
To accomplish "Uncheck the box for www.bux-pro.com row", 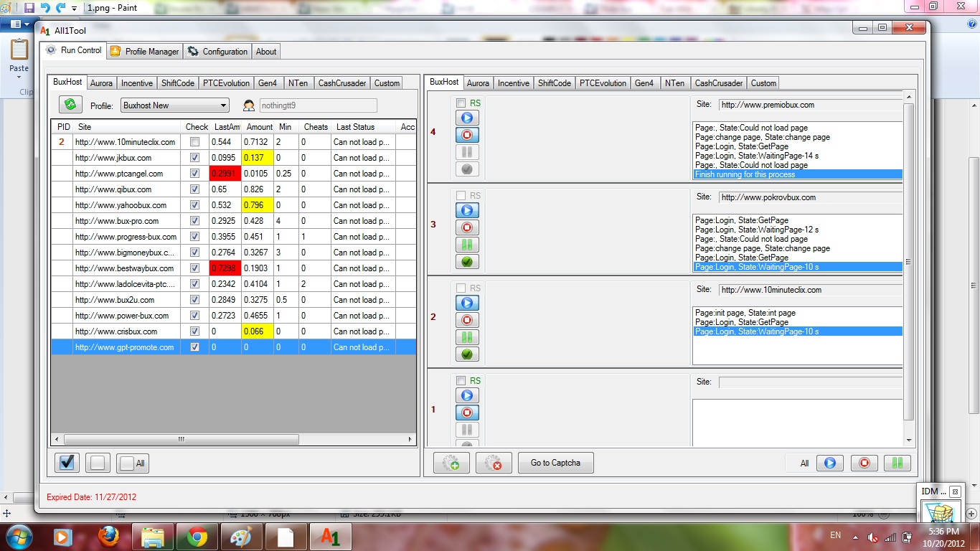I will [194, 221].
